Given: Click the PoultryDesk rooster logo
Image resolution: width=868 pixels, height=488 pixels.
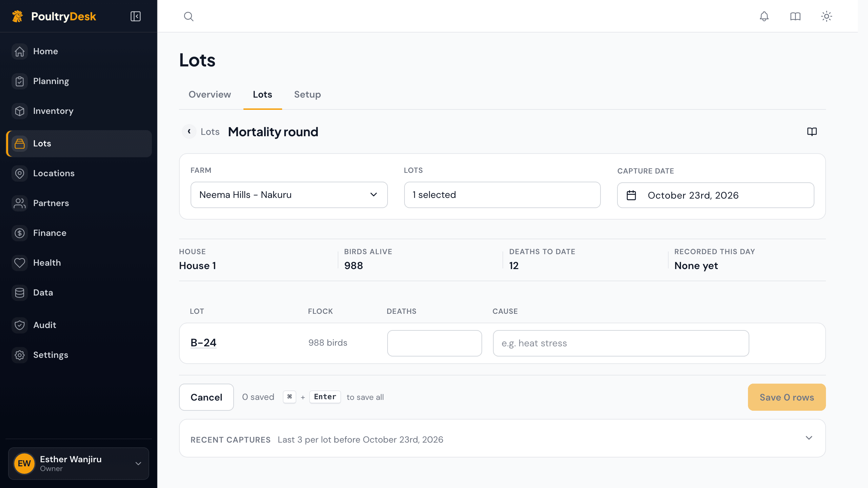Looking at the screenshot, I should (x=18, y=16).
